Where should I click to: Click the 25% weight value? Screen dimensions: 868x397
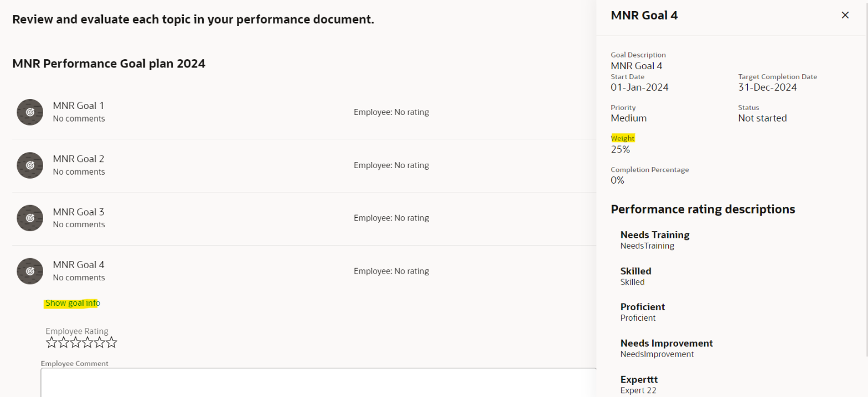click(x=620, y=149)
